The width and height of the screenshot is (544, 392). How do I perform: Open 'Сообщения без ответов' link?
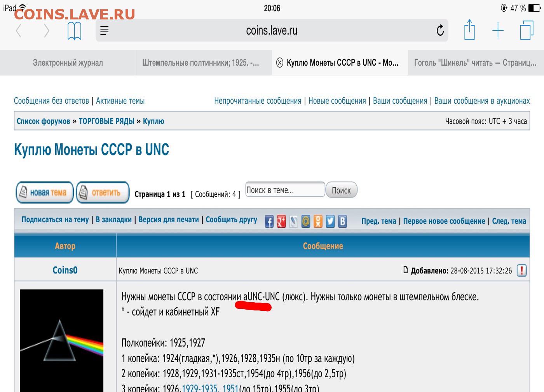pos(51,101)
